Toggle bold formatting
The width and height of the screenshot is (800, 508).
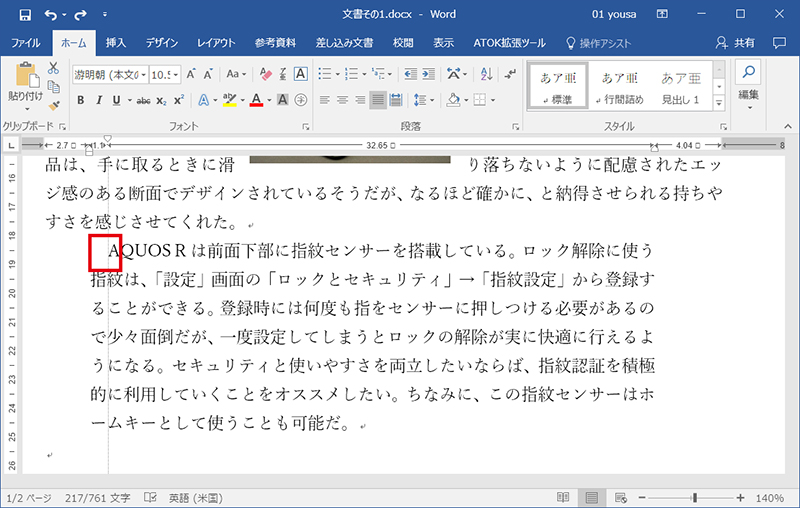(x=81, y=100)
